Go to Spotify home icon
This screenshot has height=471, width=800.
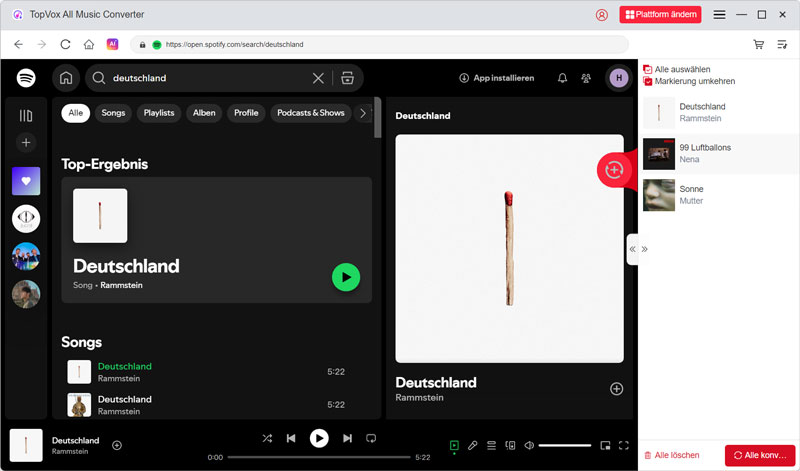click(66, 78)
